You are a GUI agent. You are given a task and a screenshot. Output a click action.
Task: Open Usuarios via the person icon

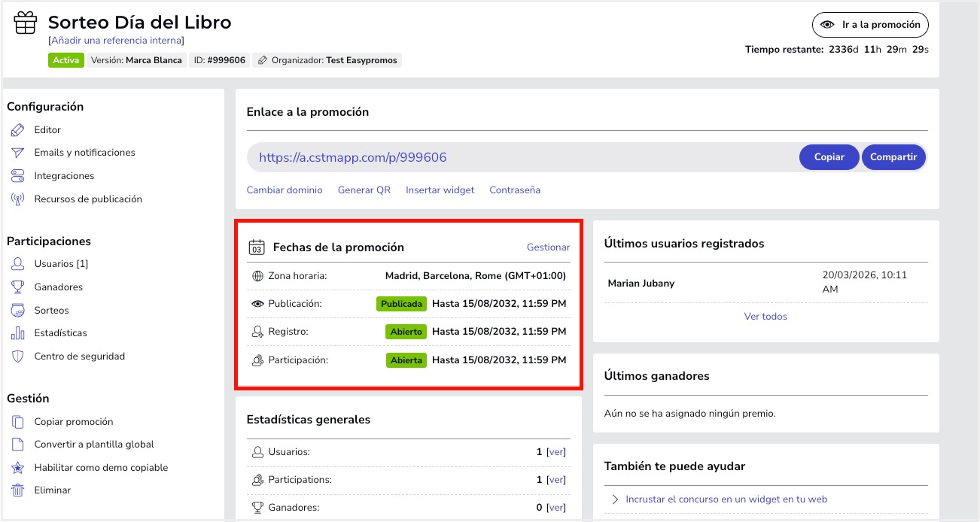pos(19,264)
